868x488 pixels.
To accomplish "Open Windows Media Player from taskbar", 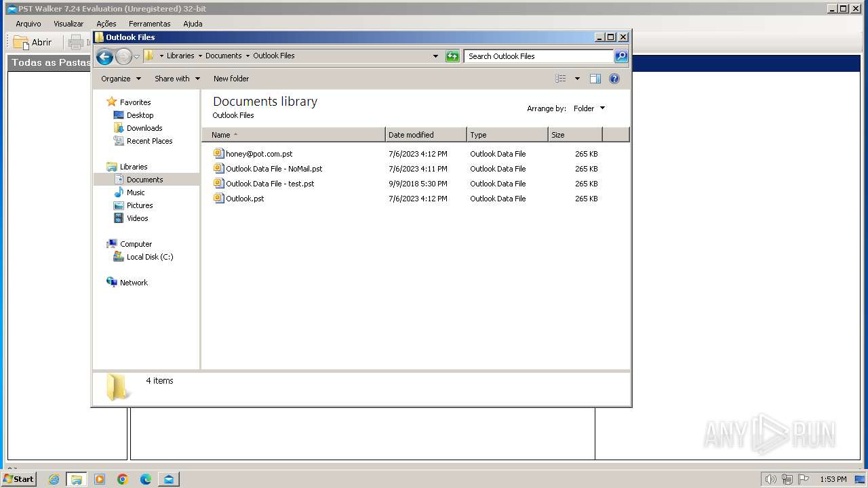I will [100, 479].
